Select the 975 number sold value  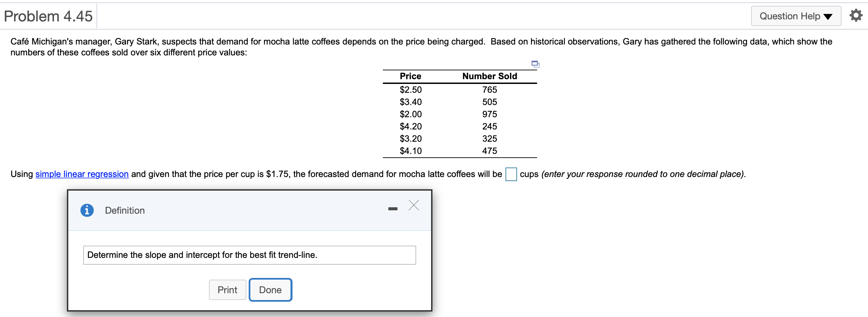click(490, 114)
